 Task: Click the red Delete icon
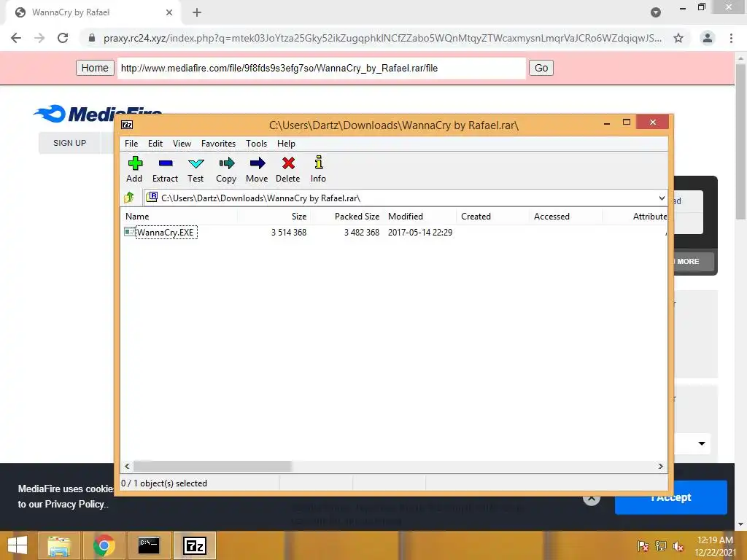point(287,169)
